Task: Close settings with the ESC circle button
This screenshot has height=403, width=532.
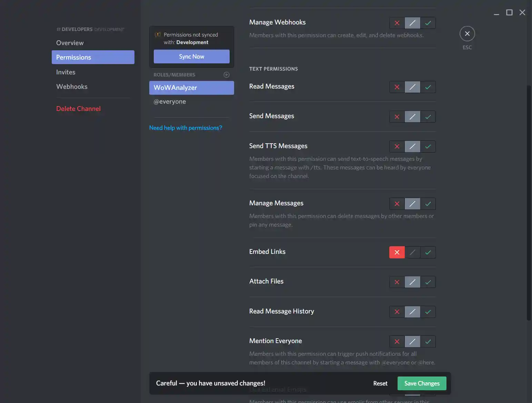Action: click(x=467, y=34)
